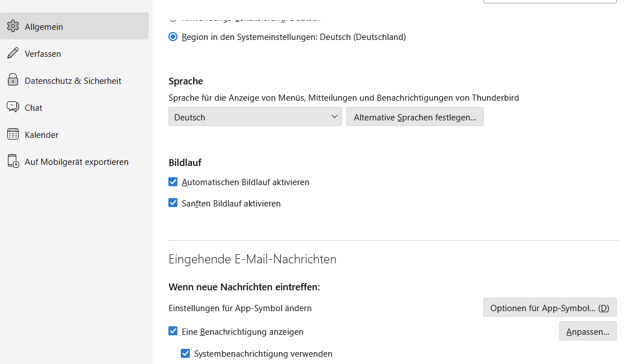Viewport: 637px width, 364px height.
Task: Switch to the Datenschutz & Sicherheit section
Action: [73, 80]
